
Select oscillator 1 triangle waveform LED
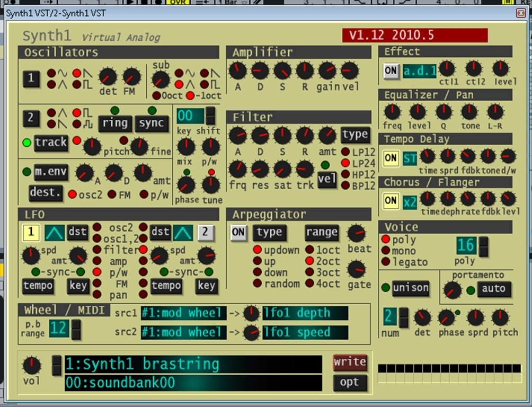coord(51,84)
